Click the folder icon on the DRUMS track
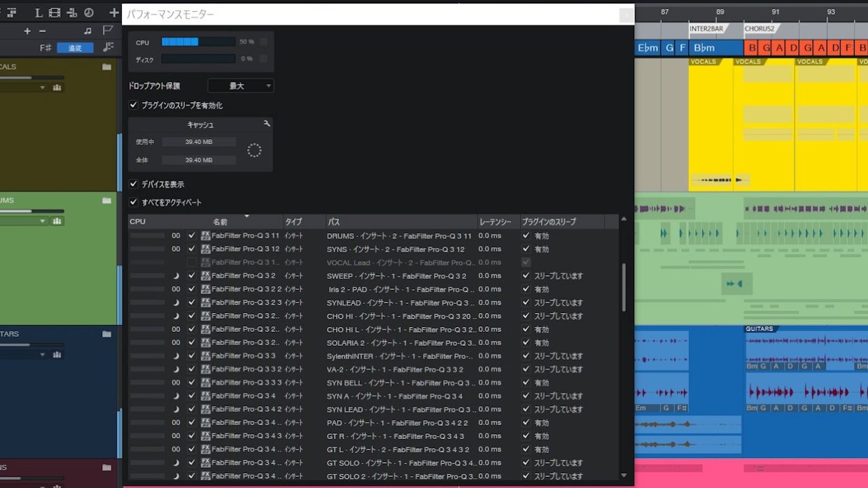Screen dimensions: 868x488 pos(106,200)
